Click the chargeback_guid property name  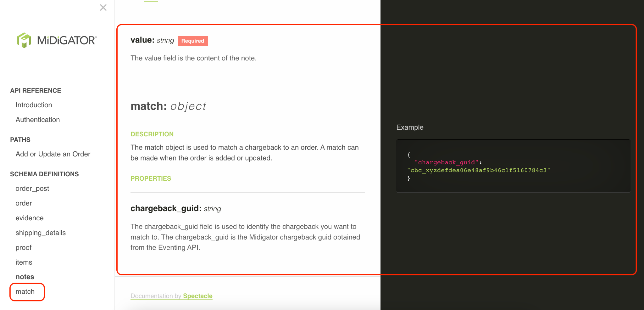[166, 209]
